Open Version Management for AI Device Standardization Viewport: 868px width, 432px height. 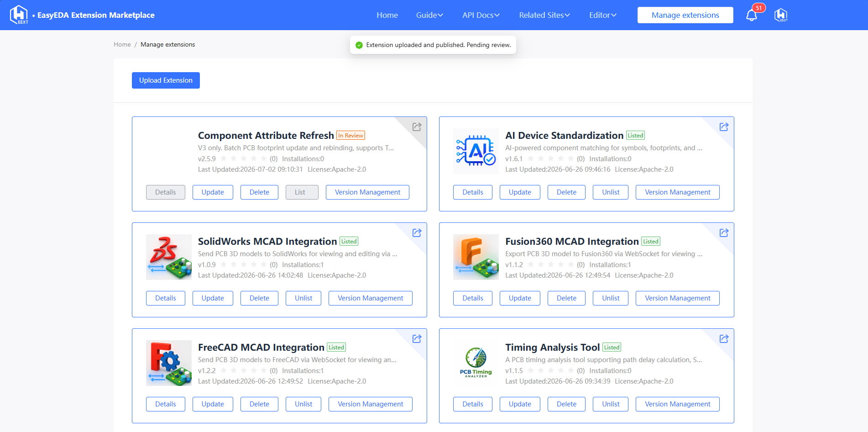pyautogui.click(x=678, y=192)
